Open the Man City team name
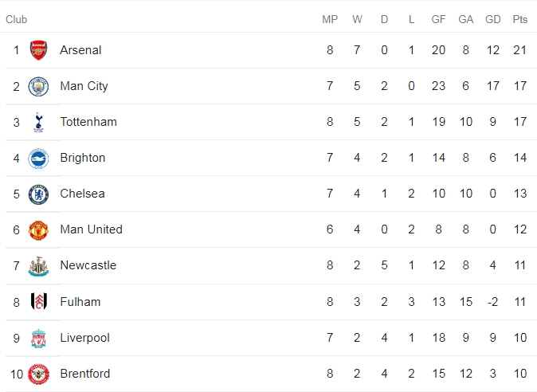537x392 pixels. (x=84, y=86)
